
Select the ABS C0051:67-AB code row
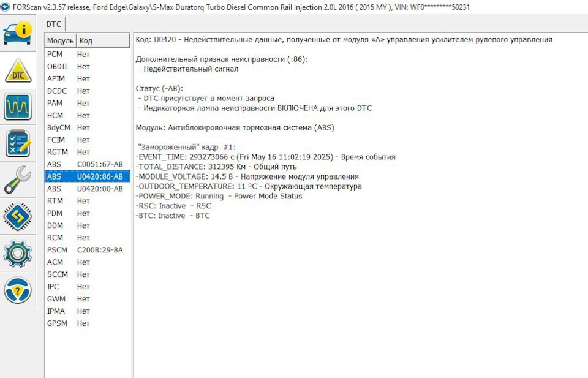88,164
